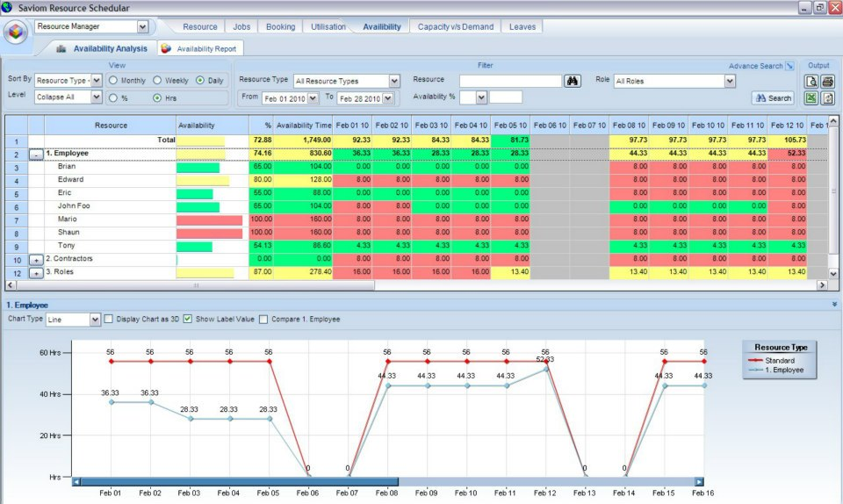Screen dimensions: 843x504
Task: Open the To date picker dropdown
Action: [388, 99]
